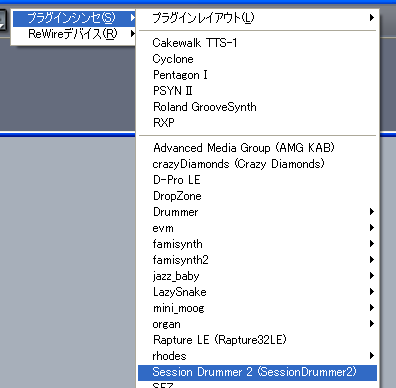Image resolution: width=396 pixels, height=388 pixels.
Task: Select Advanced Media Group (AMG KAB)
Action: [x=257, y=148]
